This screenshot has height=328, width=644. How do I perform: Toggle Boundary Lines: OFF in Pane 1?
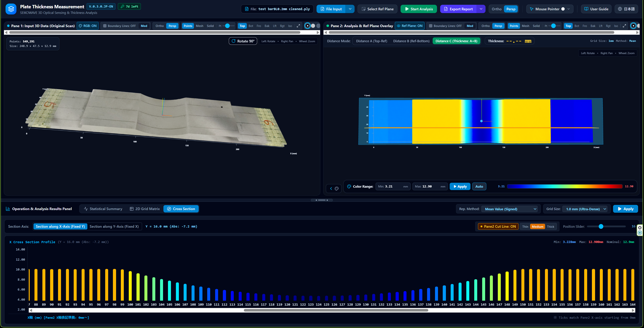tap(119, 26)
